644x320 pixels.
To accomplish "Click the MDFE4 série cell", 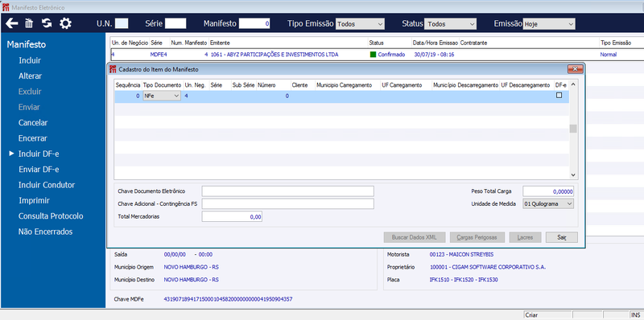I will (x=159, y=54).
